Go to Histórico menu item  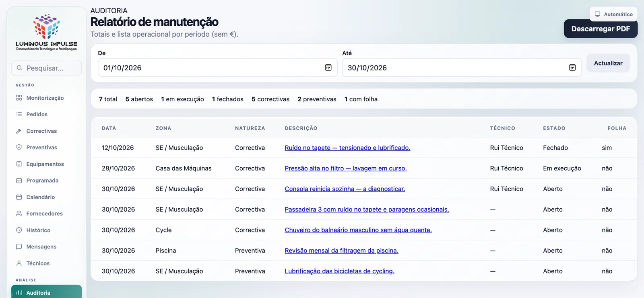tap(46, 230)
